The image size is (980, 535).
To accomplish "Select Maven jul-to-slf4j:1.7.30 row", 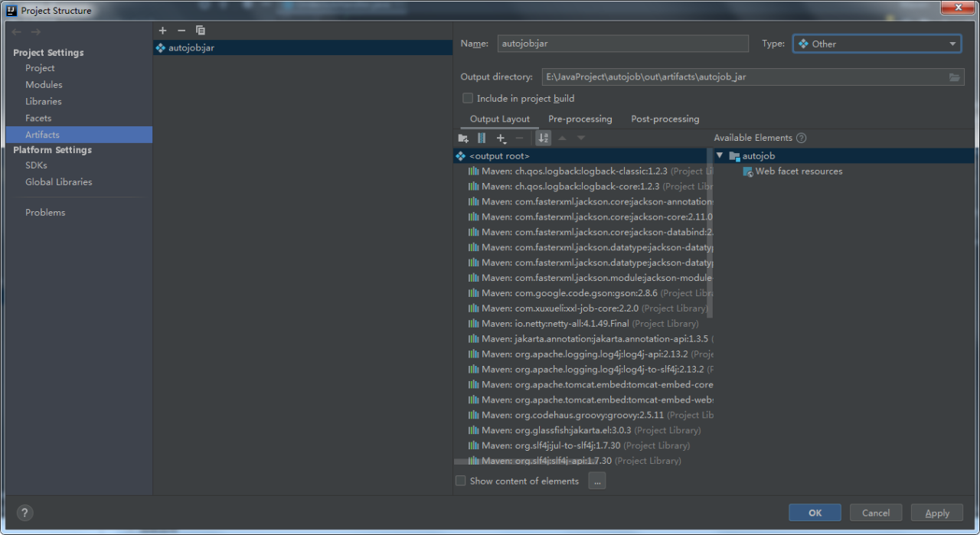I will tap(583, 445).
